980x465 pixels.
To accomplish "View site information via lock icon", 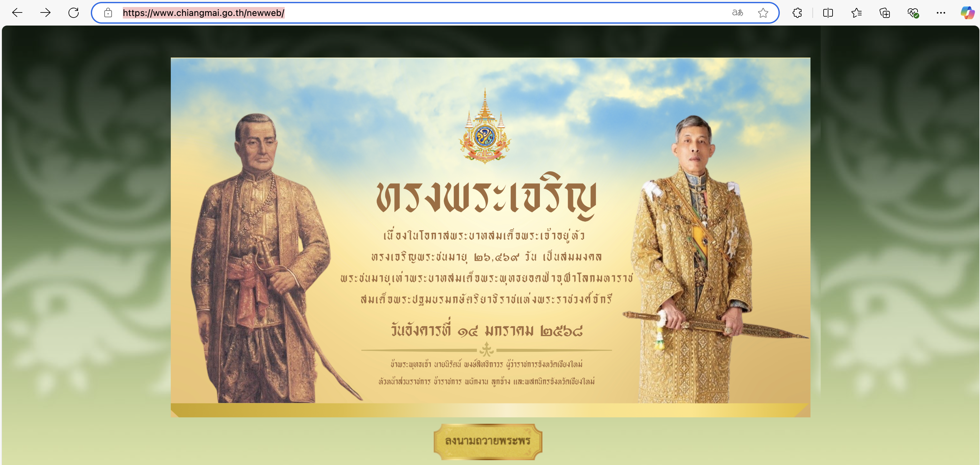I will [x=108, y=13].
